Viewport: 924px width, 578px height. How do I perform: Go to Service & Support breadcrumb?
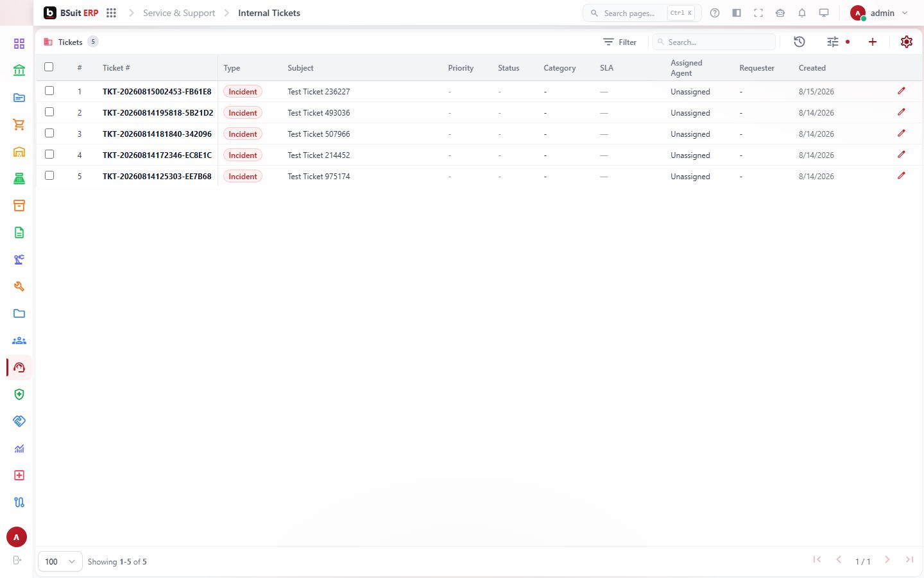179,13
